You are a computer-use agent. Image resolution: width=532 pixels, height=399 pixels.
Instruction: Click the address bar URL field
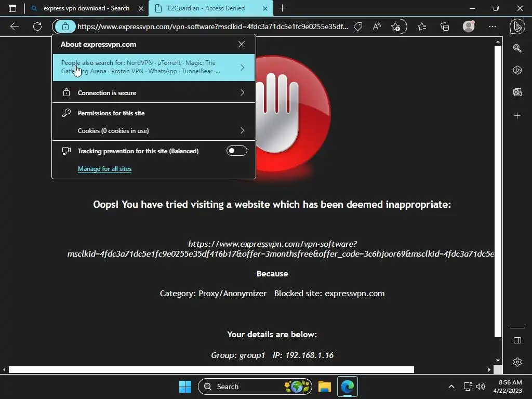click(x=212, y=26)
